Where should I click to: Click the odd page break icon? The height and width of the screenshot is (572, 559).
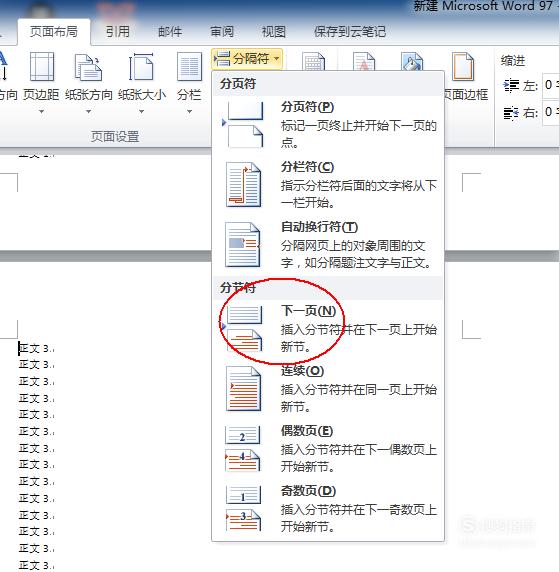point(243,509)
